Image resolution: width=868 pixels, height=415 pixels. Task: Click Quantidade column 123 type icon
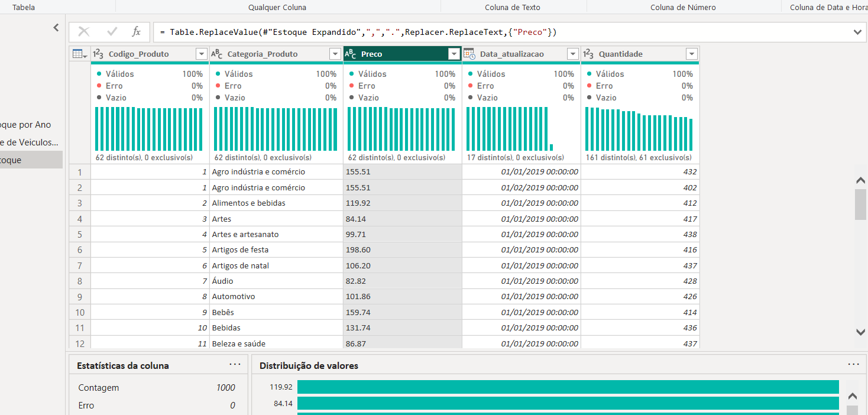[x=589, y=54]
